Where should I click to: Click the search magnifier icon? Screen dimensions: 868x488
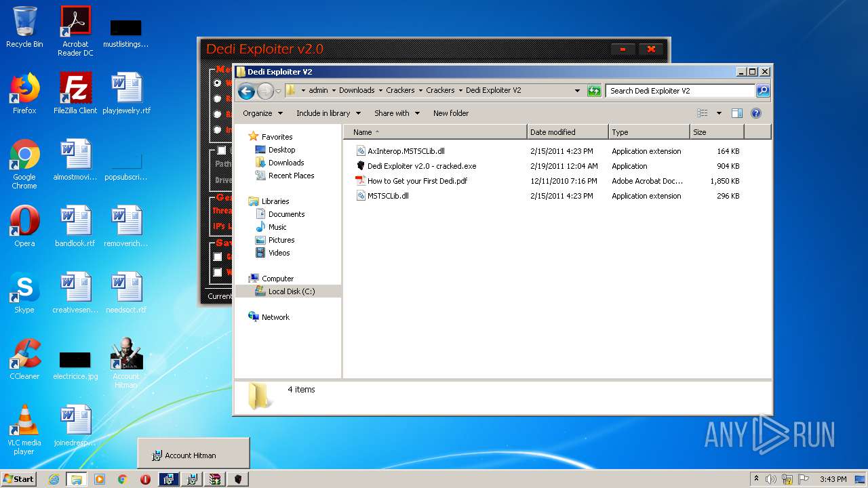click(762, 90)
